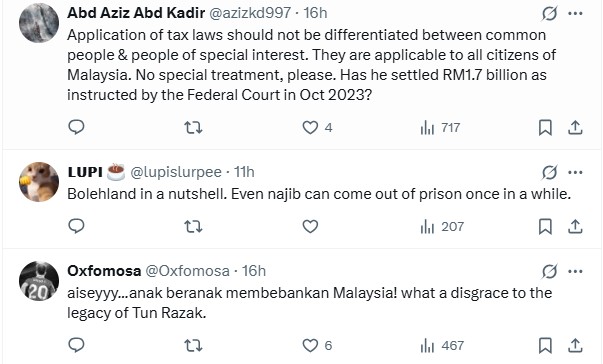The image size is (603, 364).
Task: Open @lupislurpee profile handle
Action: [177, 172]
